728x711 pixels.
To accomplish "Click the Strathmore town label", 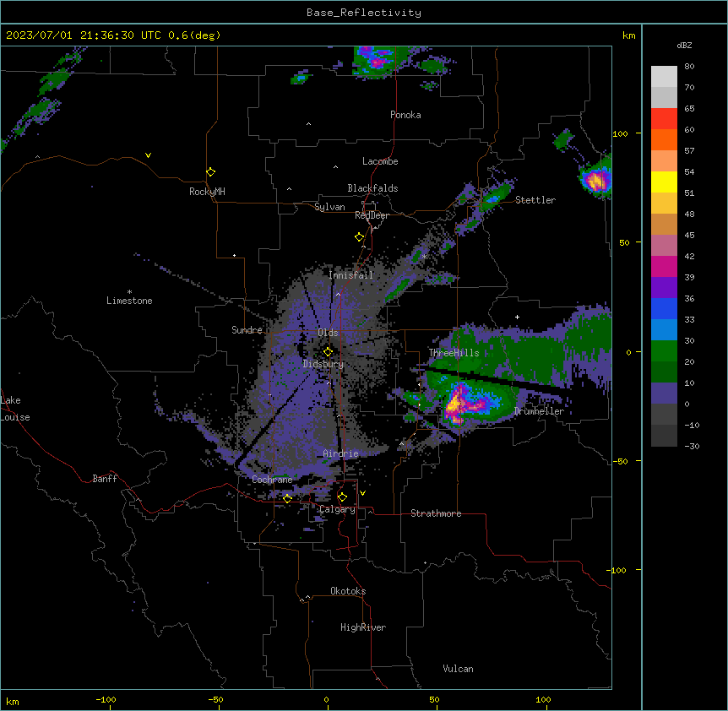I will [x=436, y=513].
